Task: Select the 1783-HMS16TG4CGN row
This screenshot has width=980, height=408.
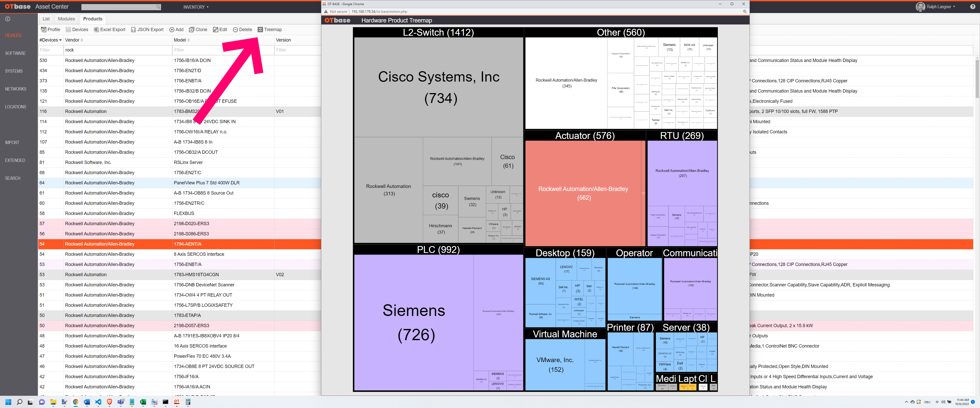Action: [x=180, y=275]
